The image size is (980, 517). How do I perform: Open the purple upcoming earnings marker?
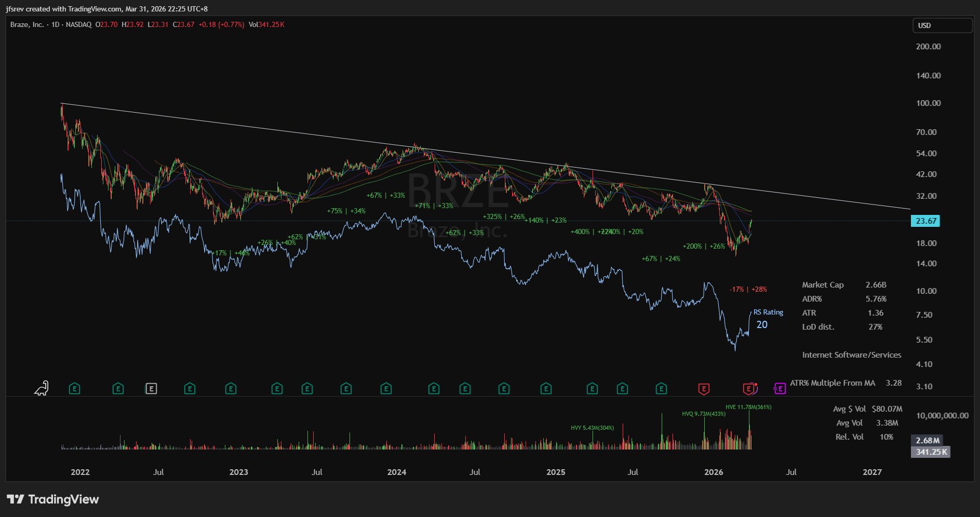tap(780, 388)
